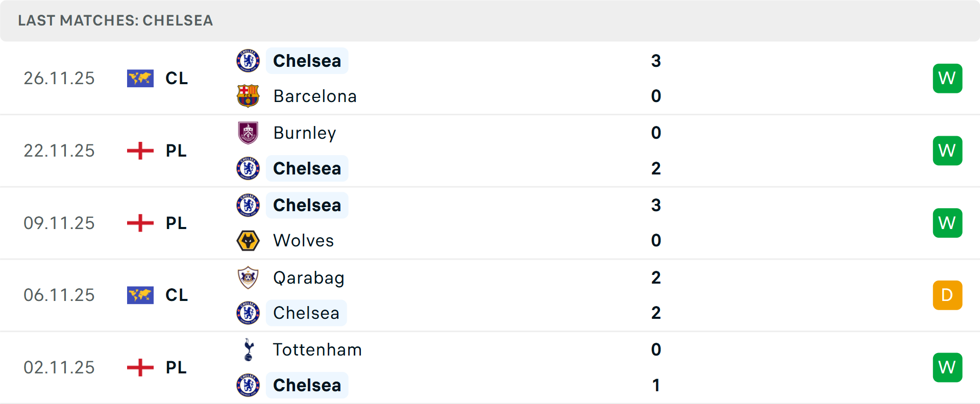980x404 pixels.
Task: Click the Qarabag team name
Action: pyautogui.click(x=308, y=277)
